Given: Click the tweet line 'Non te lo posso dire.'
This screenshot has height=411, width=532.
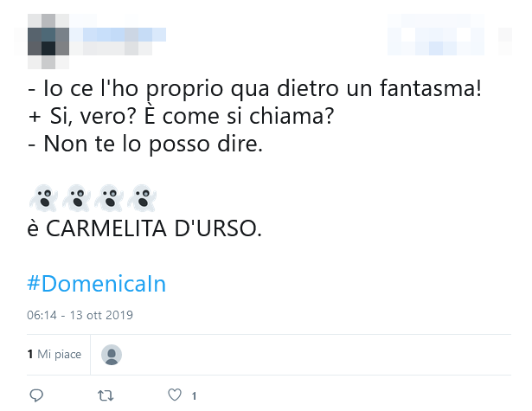Looking at the screenshot, I should [x=145, y=144].
